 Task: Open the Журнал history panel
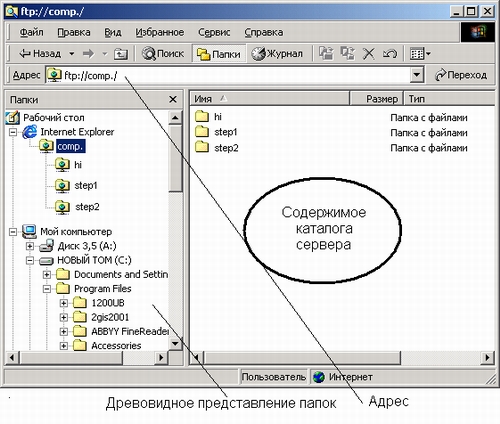(x=277, y=54)
